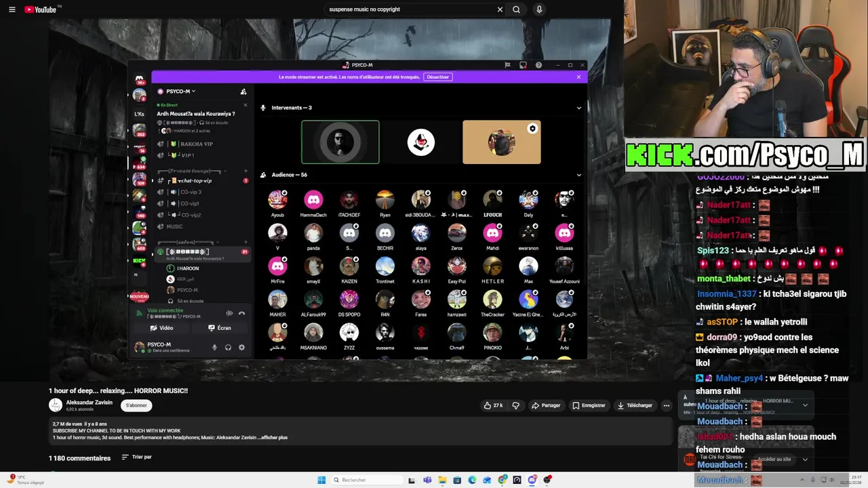
Task: Join the RAKCHA VIP voice channel
Action: pos(203,144)
